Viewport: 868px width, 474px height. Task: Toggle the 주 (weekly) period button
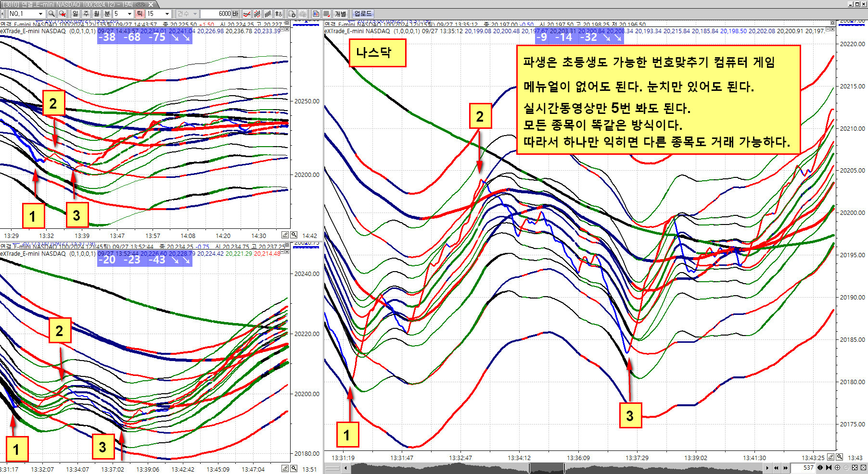point(86,13)
